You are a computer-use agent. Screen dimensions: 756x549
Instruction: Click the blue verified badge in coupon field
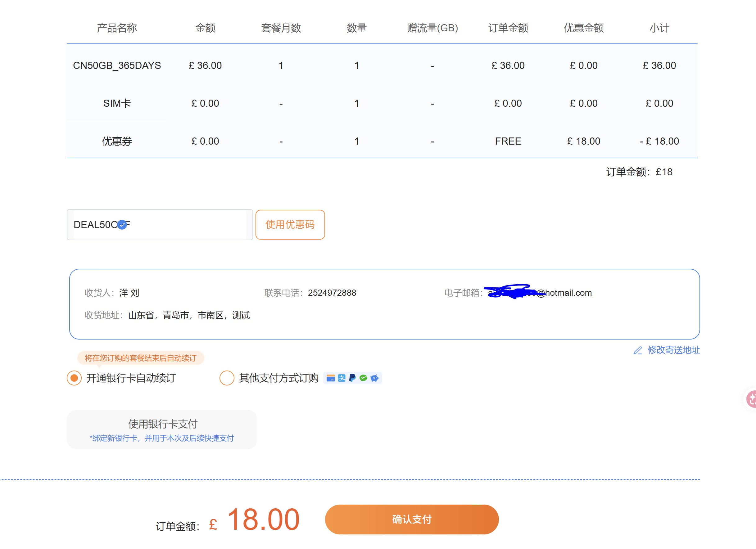tap(122, 225)
